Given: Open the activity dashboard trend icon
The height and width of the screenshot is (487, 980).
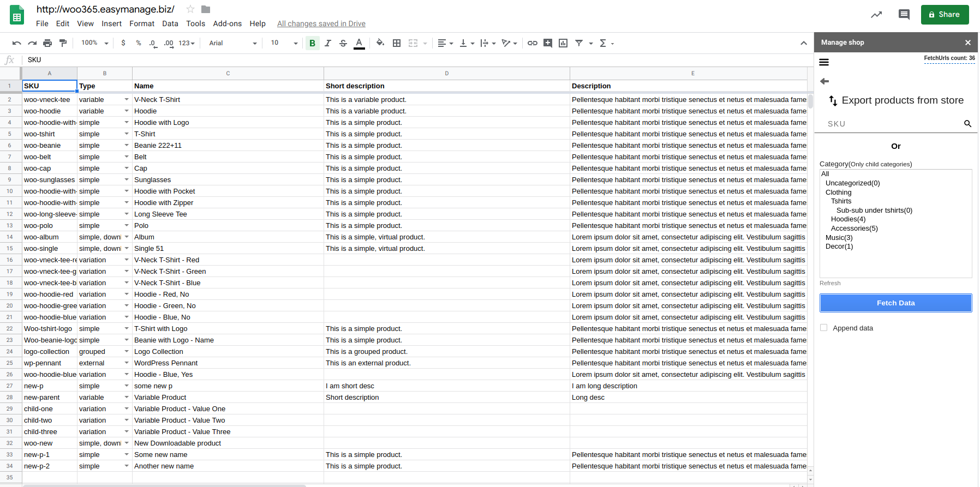Looking at the screenshot, I should point(876,15).
